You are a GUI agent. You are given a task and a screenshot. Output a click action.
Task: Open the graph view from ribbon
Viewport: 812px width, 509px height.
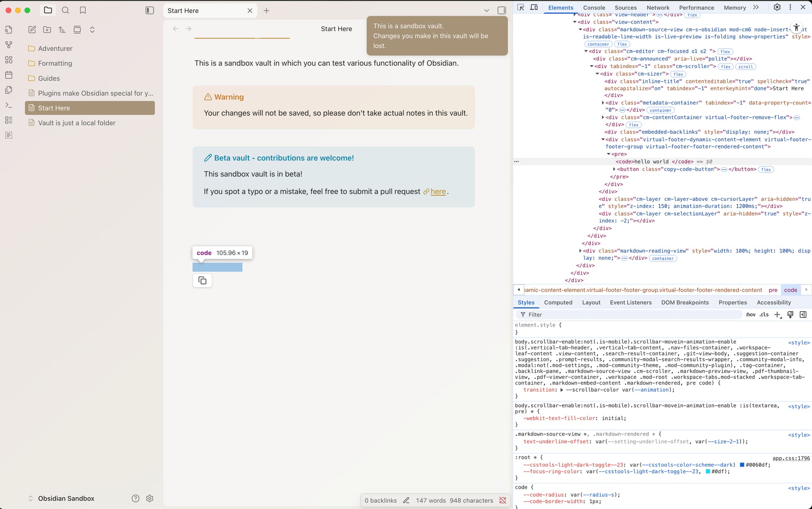click(x=8, y=45)
